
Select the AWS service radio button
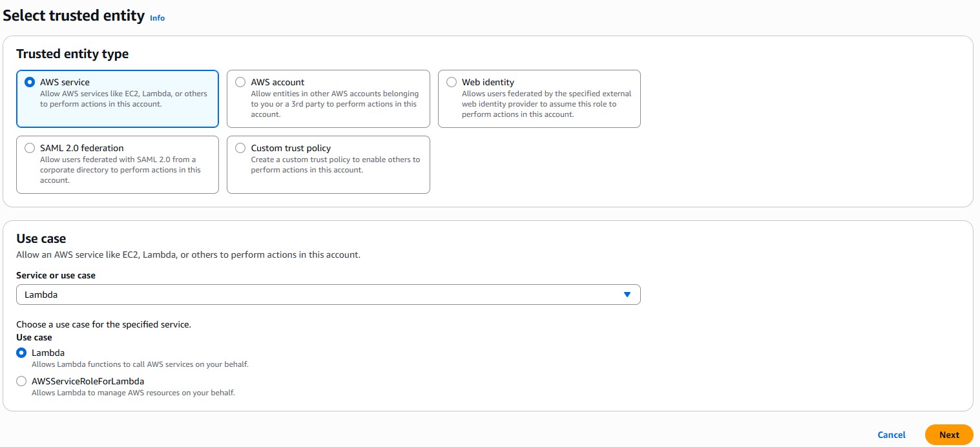tap(29, 83)
